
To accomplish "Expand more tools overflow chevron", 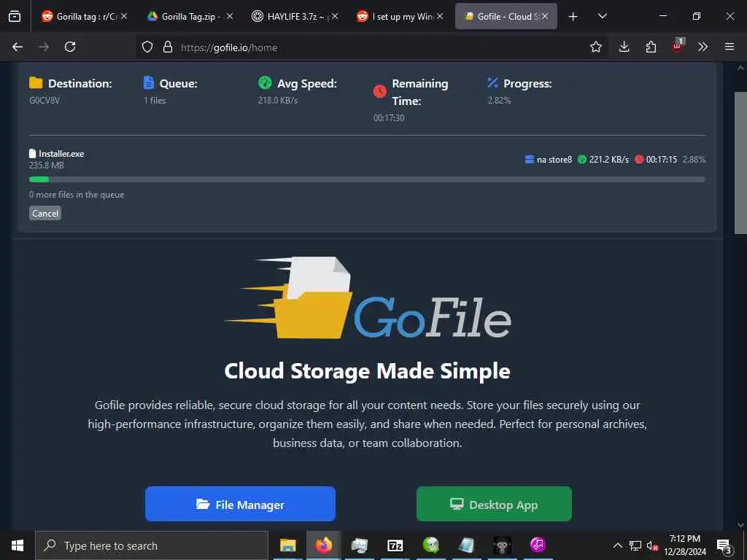I will click(703, 47).
